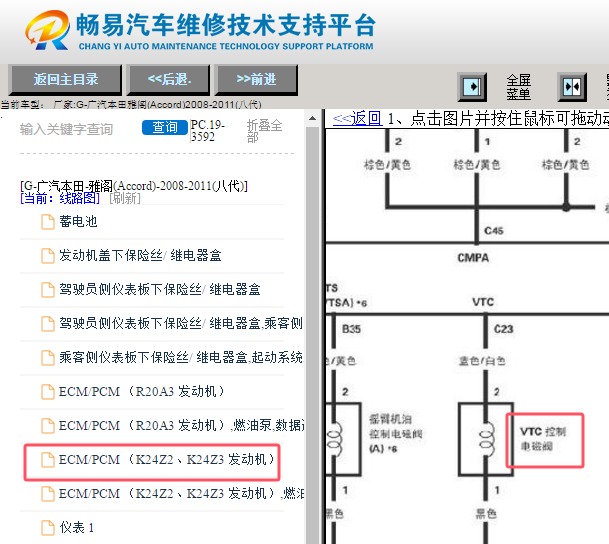Click the 摇臂机油控制电磁阀 (A) label
The width and height of the screenshot is (609, 544).
395,434
